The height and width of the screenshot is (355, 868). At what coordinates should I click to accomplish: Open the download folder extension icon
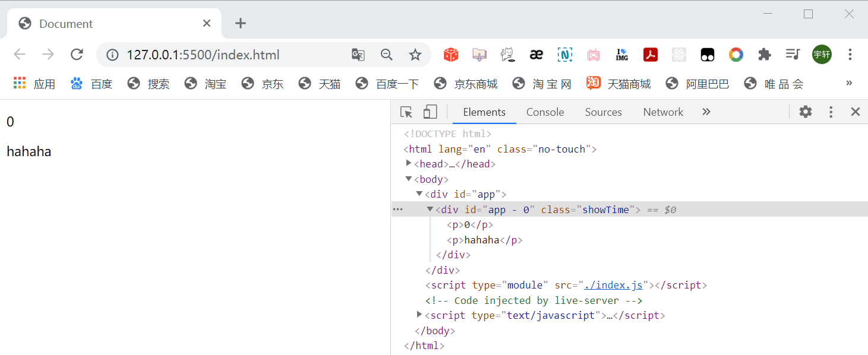tap(479, 55)
